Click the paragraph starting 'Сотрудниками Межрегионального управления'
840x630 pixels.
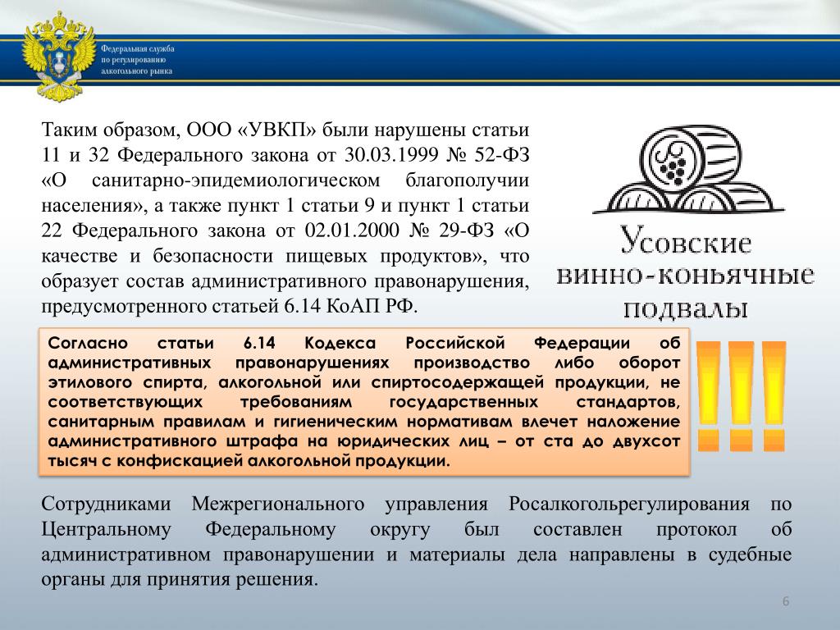[x=416, y=541]
